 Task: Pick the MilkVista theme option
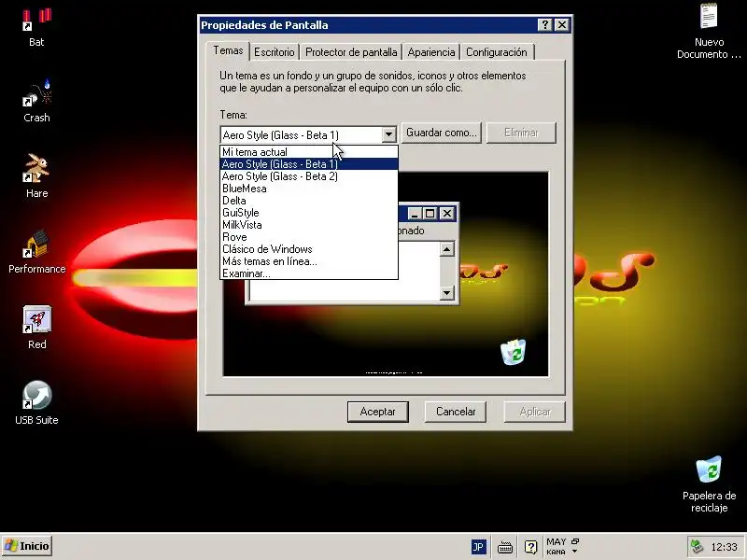309,225
